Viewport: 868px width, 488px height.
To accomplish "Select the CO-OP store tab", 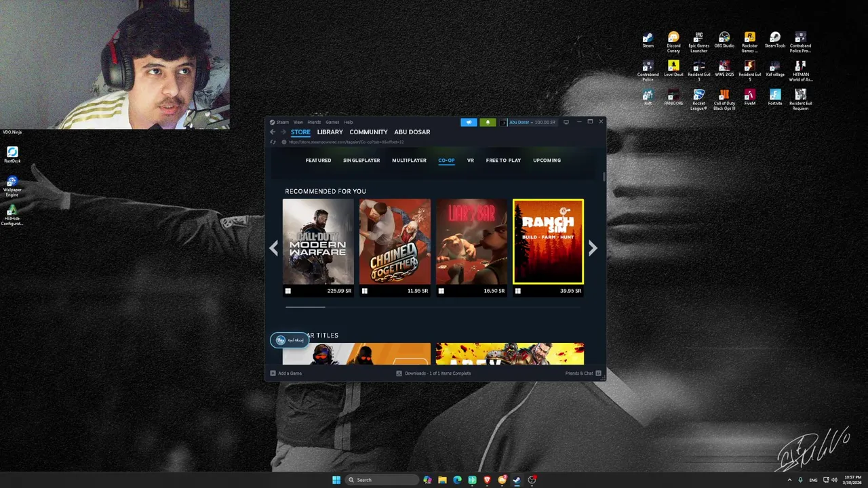I will pyautogui.click(x=446, y=161).
